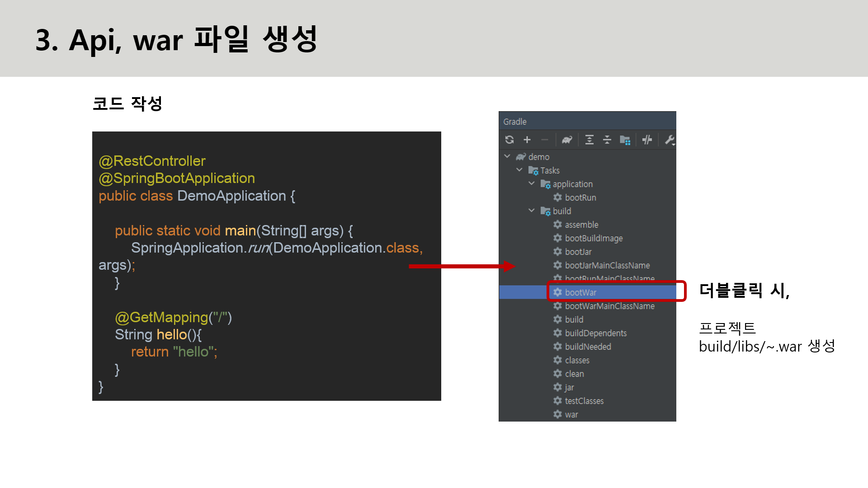
Task: Select the bootBuildImage task
Action: tap(594, 238)
